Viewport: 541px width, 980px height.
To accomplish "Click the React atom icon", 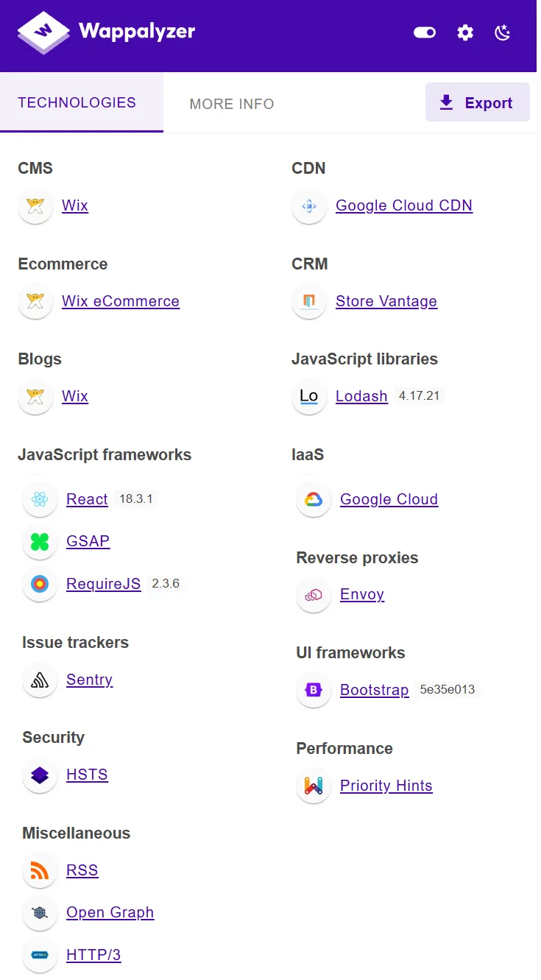I will click(x=40, y=499).
